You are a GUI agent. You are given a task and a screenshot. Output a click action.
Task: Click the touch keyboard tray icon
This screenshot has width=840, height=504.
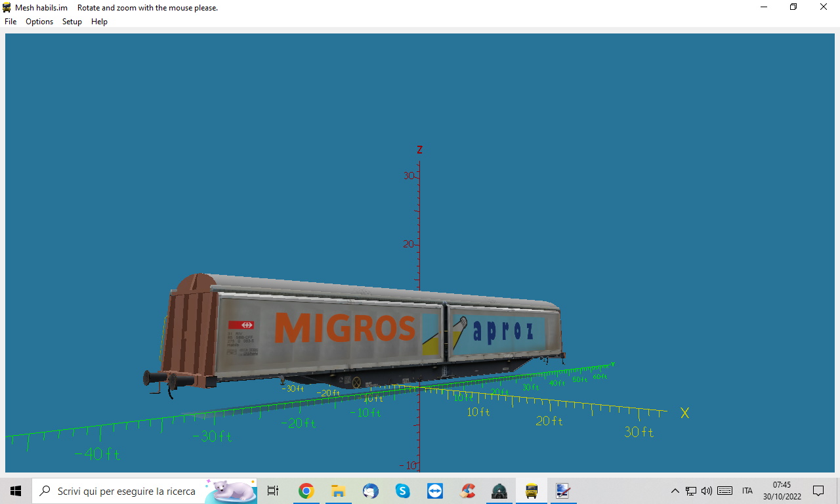[x=724, y=491]
